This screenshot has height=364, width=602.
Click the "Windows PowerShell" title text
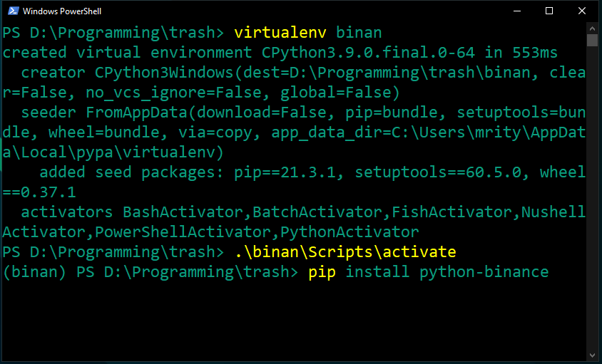pyautogui.click(x=62, y=11)
